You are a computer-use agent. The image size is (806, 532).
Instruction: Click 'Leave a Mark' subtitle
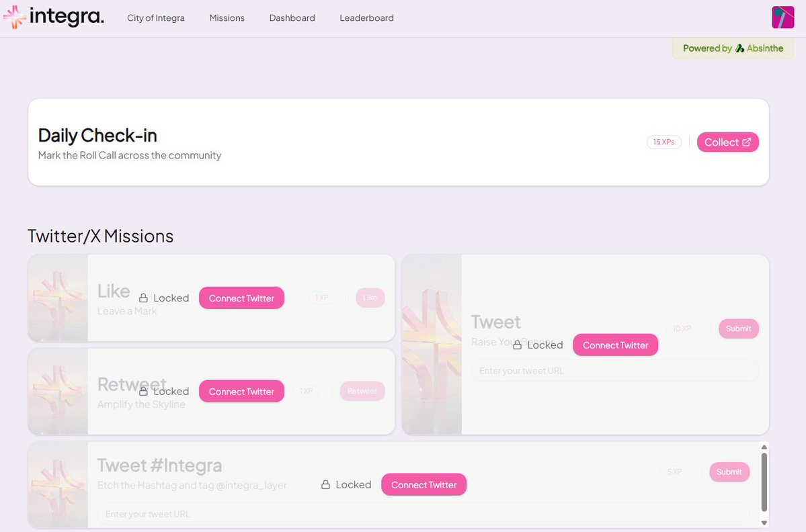pos(127,311)
